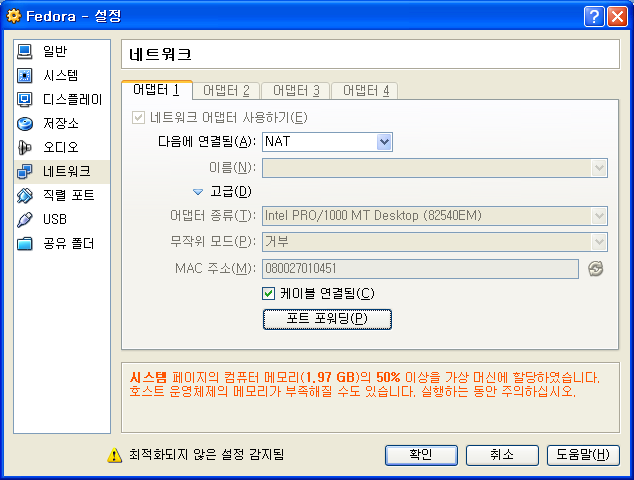Click the 저장소 disk icon

(x=24, y=123)
